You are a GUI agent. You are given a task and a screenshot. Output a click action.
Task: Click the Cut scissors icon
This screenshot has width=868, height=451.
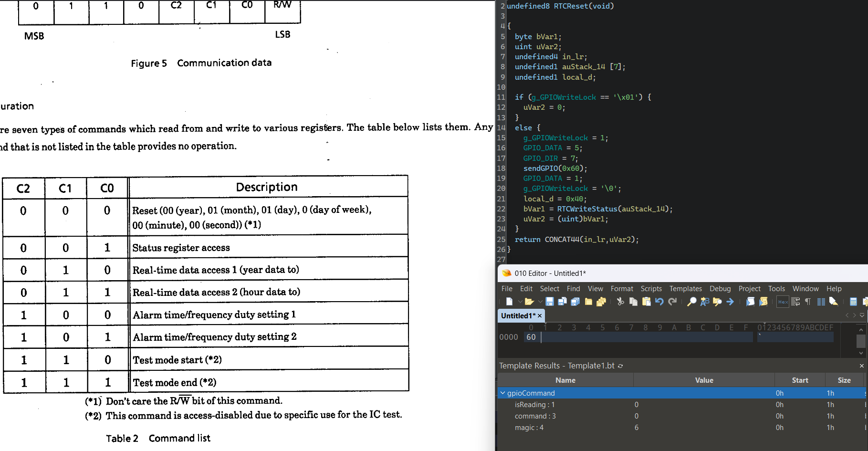(620, 302)
